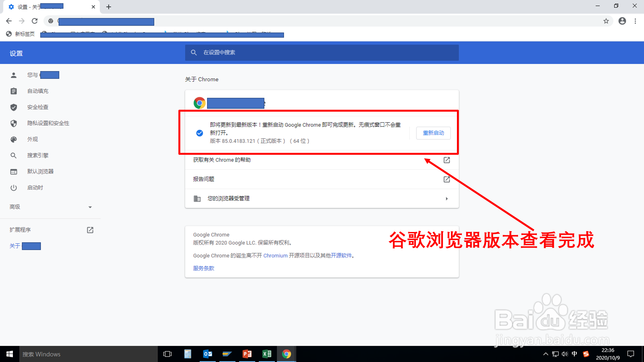Screen dimensions: 644x362
Task: Open a new tab with plus button
Action: coord(109,7)
